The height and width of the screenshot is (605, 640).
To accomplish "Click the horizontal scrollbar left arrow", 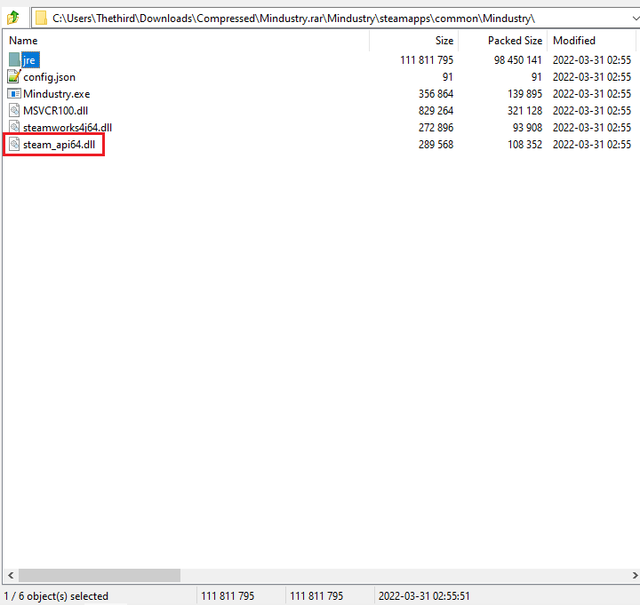I will tap(9, 576).
